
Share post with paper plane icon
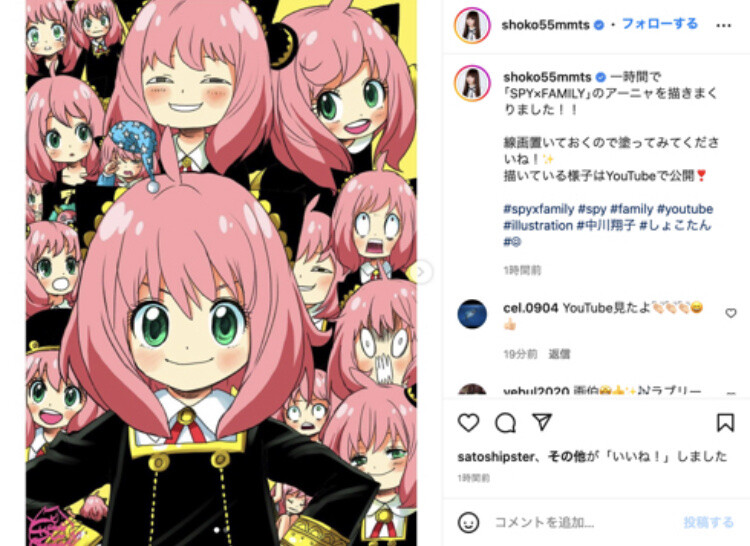pyautogui.click(x=542, y=422)
